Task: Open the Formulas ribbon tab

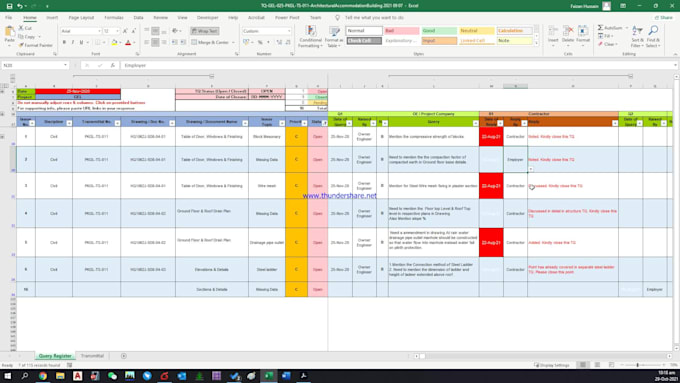Action: 114,17
